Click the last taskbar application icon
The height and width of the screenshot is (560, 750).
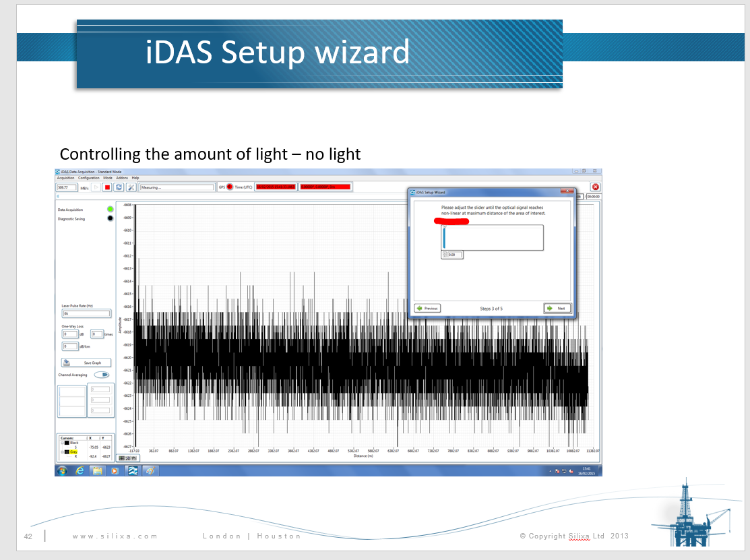(x=150, y=471)
